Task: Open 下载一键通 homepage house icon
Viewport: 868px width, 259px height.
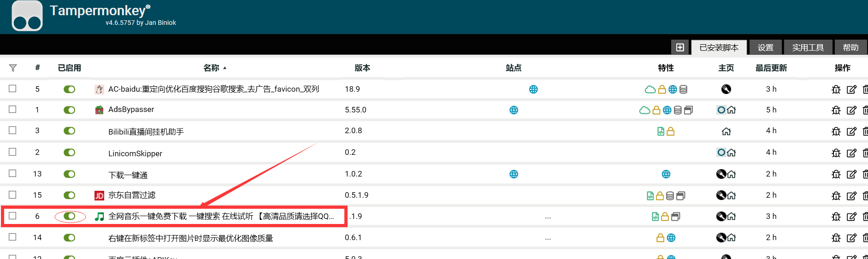Action: point(731,174)
